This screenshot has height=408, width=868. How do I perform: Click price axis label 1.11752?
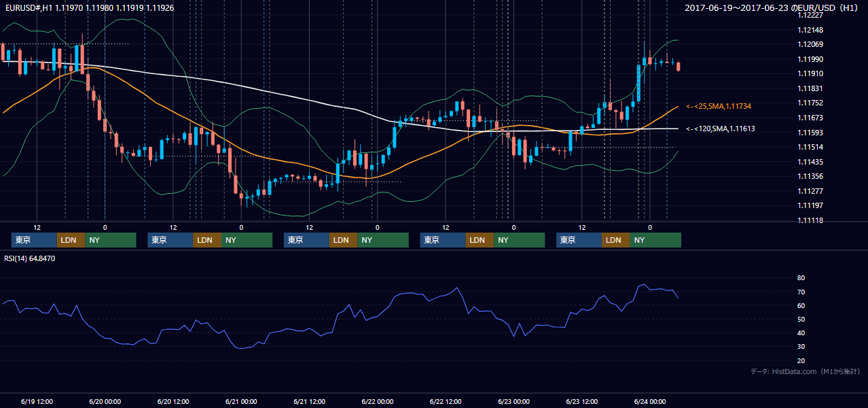(811, 103)
